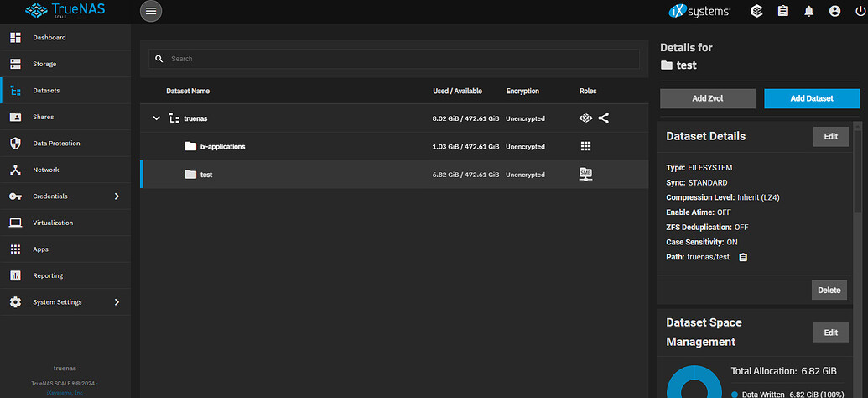The width and height of the screenshot is (868, 398).
Task: Click the Network icon in sidebar
Action: [x=15, y=170]
